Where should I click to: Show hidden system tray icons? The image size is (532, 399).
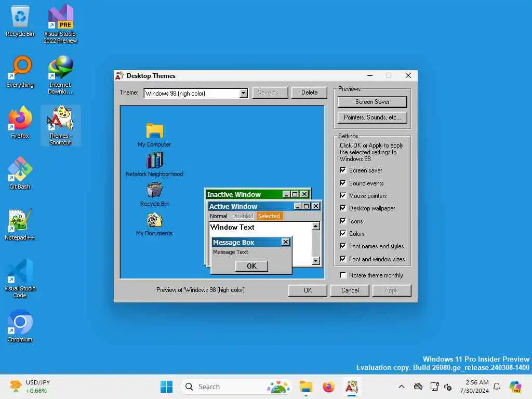(402, 387)
